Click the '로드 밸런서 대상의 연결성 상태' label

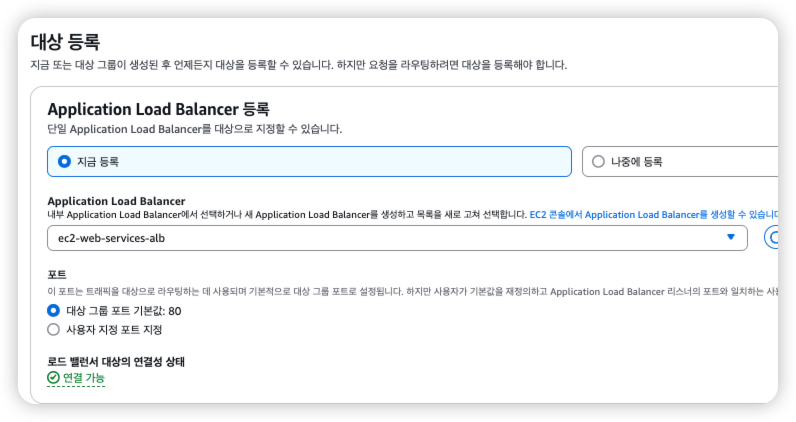click(116, 362)
